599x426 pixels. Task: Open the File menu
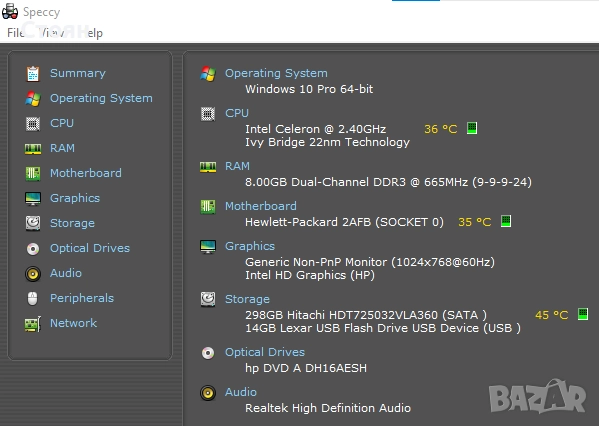pos(15,33)
